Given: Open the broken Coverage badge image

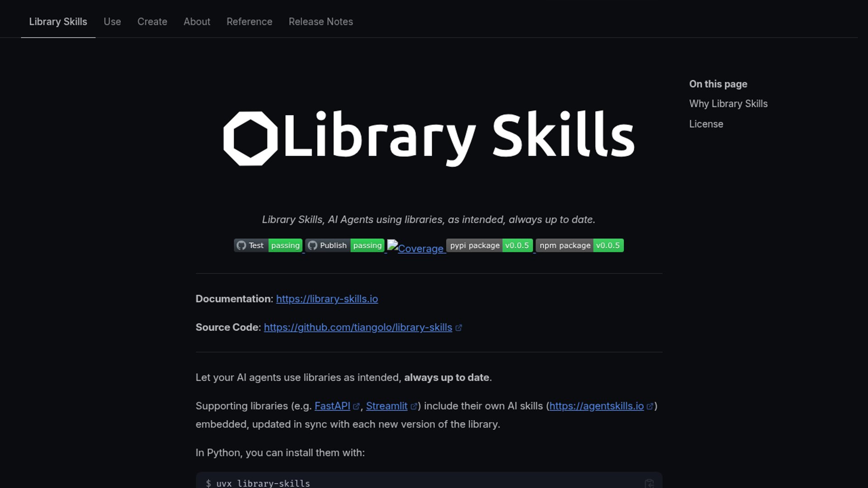Looking at the screenshot, I should [415, 247].
